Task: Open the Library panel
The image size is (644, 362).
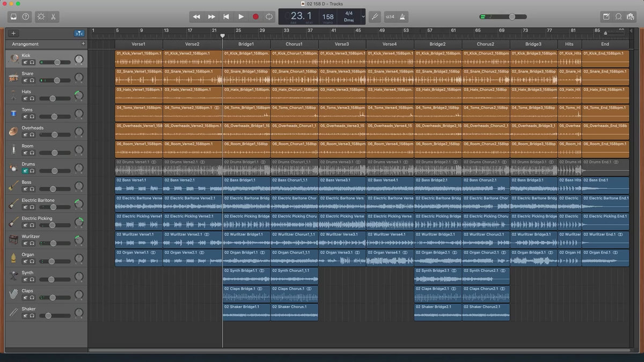Action: (x=13, y=17)
